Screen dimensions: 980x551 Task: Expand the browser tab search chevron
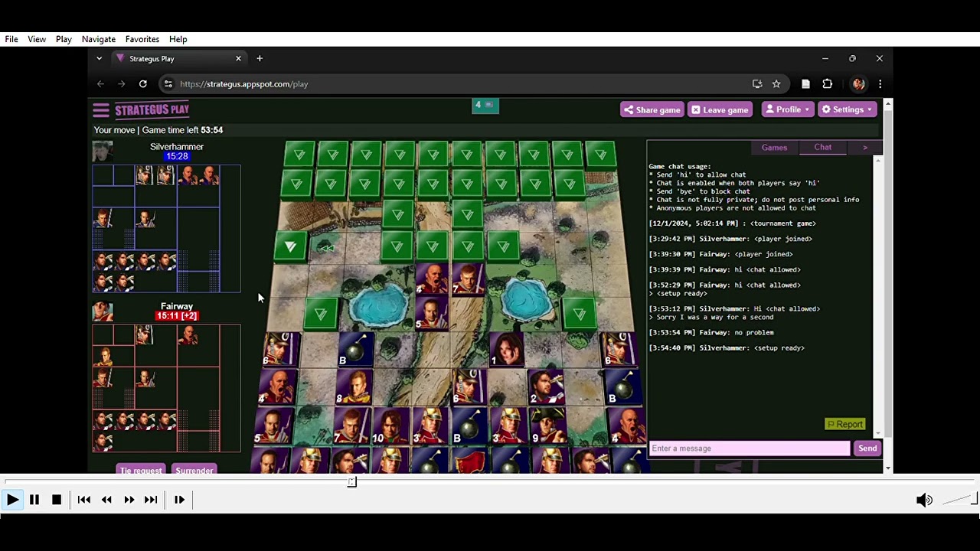click(x=99, y=58)
